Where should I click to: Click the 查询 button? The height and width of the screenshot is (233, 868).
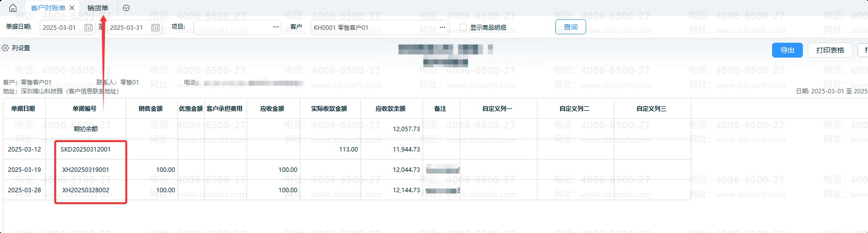tap(570, 27)
